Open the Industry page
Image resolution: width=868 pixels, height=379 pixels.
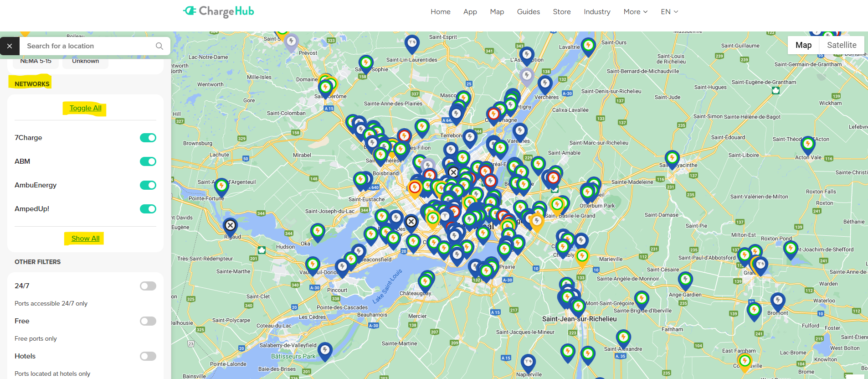(597, 12)
